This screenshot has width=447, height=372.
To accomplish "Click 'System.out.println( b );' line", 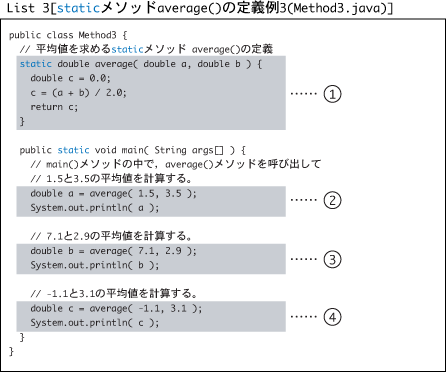I will (95, 265).
